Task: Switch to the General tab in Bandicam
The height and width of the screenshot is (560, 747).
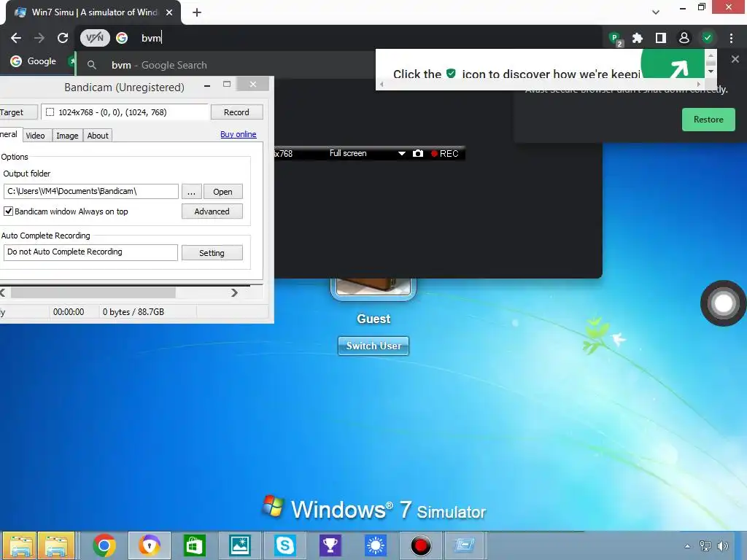Action: (9, 134)
